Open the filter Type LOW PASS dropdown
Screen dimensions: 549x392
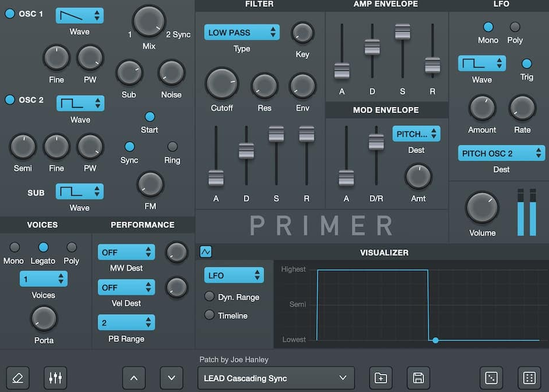[x=242, y=32]
